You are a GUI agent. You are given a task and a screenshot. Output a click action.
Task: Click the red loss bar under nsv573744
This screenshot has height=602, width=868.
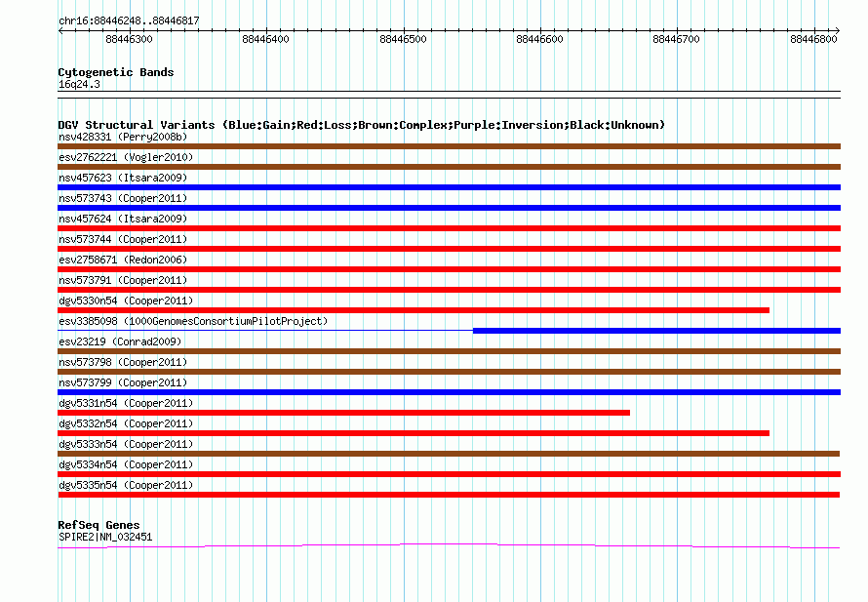[449, 249]
